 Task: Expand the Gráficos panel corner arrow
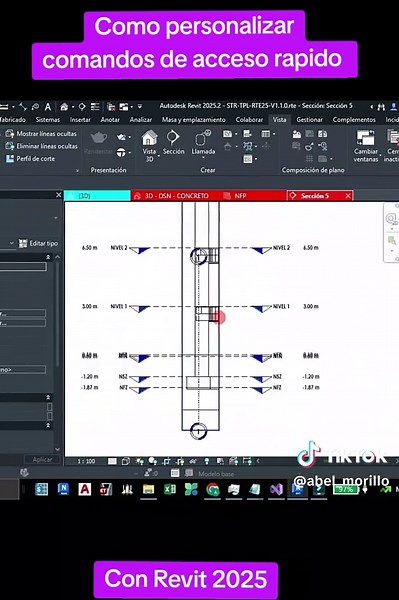pos(78,171)
